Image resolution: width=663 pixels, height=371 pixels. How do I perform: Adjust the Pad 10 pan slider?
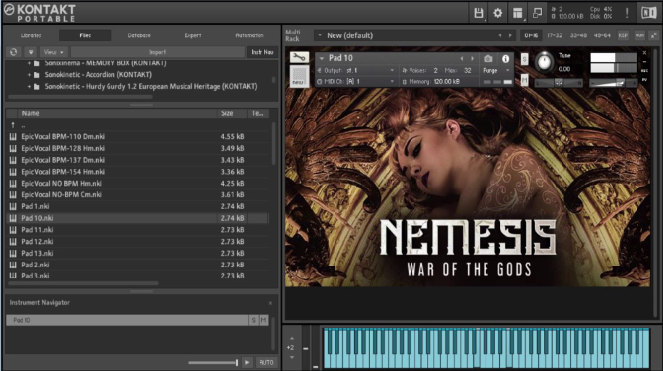click(559, 83)
